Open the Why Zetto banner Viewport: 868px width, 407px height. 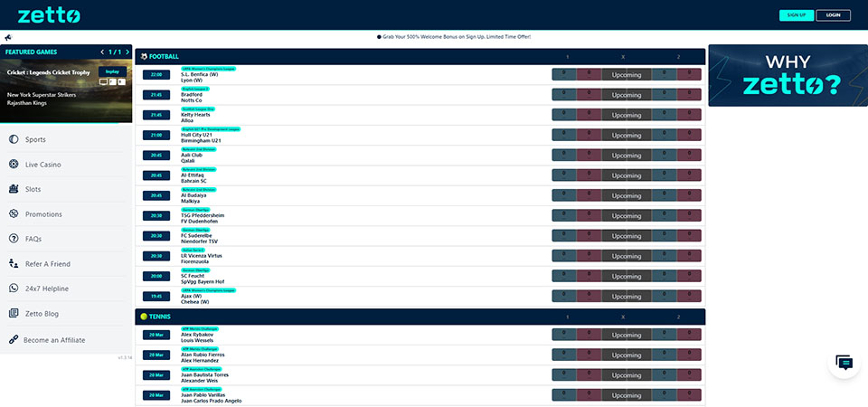pyautogui.click(x=788, y=76)
